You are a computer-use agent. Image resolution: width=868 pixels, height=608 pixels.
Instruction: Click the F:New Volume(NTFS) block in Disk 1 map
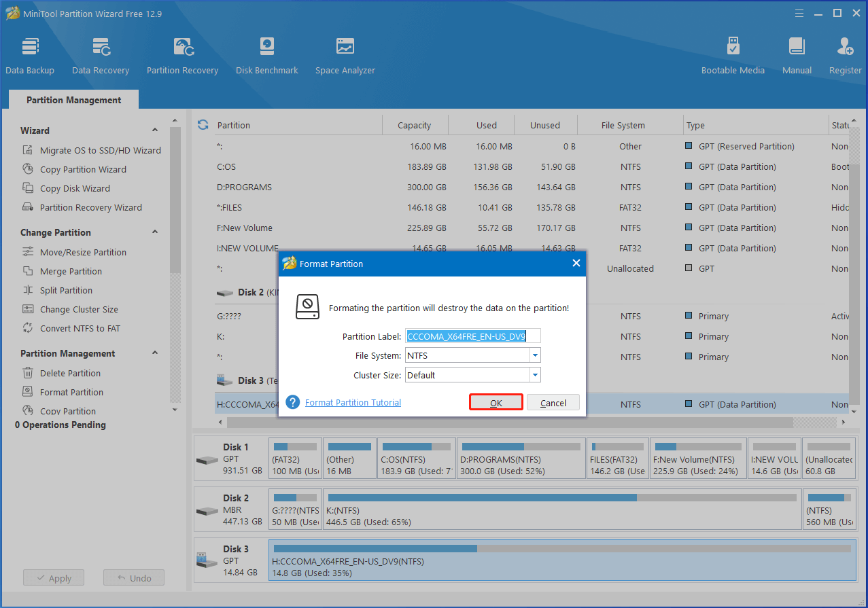tap(697, 458)
